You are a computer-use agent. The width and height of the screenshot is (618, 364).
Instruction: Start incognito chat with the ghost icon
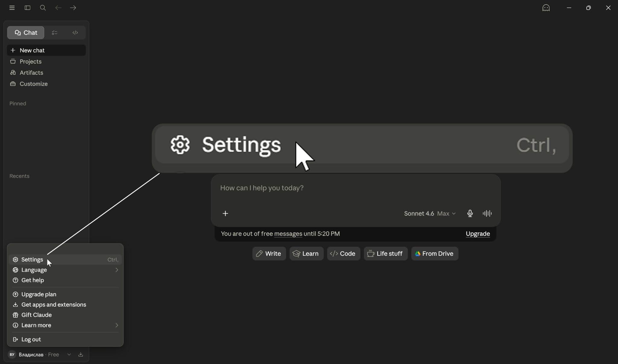546,8
